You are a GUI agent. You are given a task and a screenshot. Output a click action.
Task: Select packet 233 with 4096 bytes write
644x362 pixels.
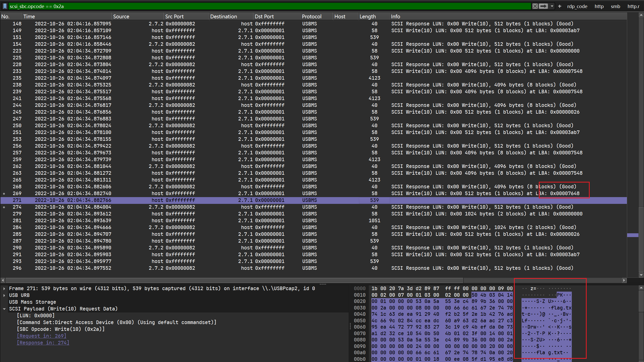[x=313, y=71]
